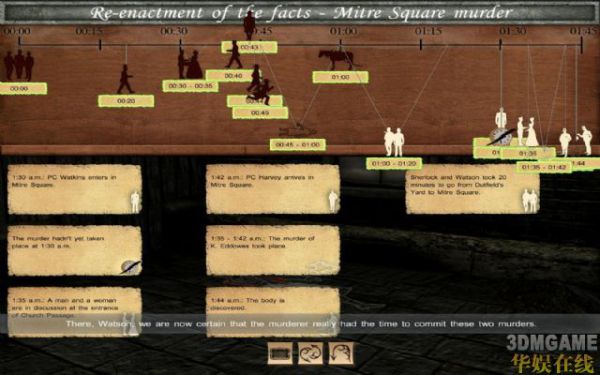Click the circular arrows reset icon
This screenshot has width=600, height=375.
(310, 353)
